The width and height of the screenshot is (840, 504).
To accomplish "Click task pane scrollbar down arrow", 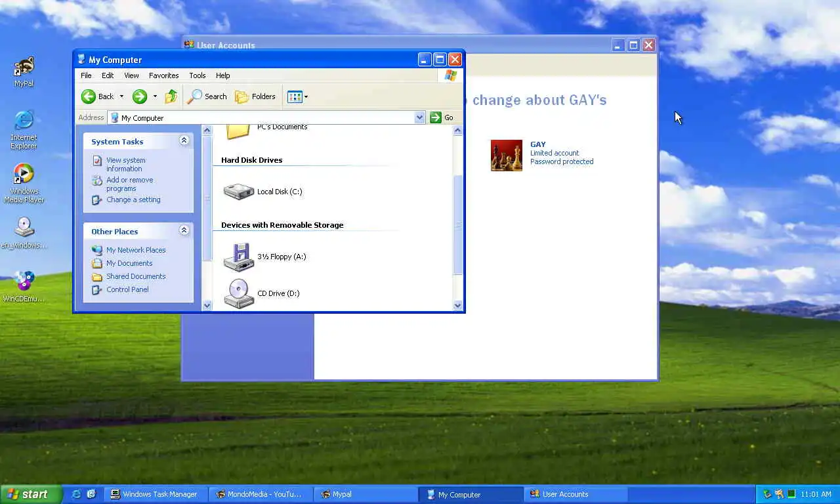I will (207, 304).
